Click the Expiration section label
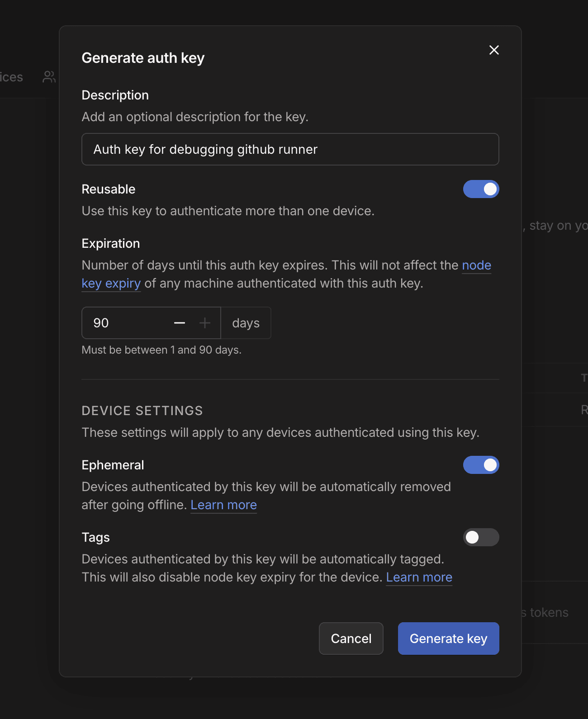 tap(111, 243)
